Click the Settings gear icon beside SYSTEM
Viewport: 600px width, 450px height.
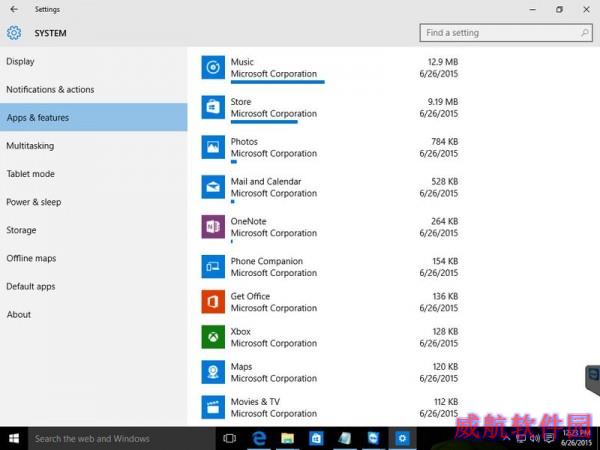[x=14, y=33]
